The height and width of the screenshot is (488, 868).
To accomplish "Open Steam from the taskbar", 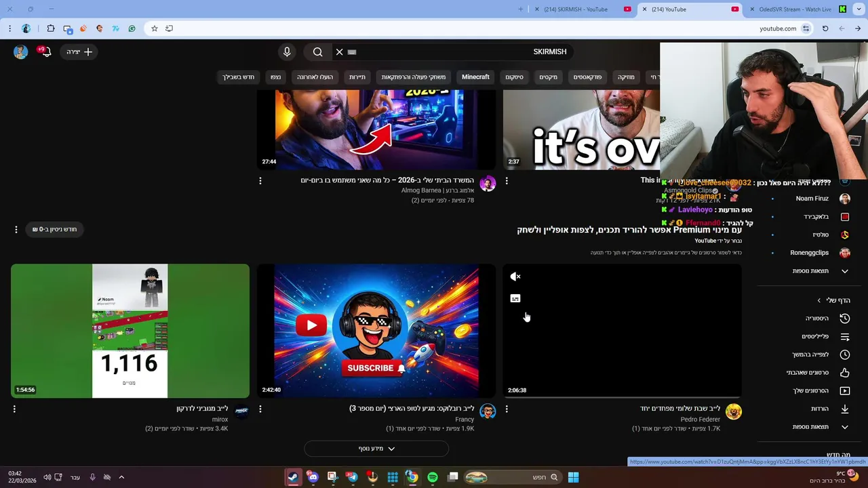I will [292, 477].
